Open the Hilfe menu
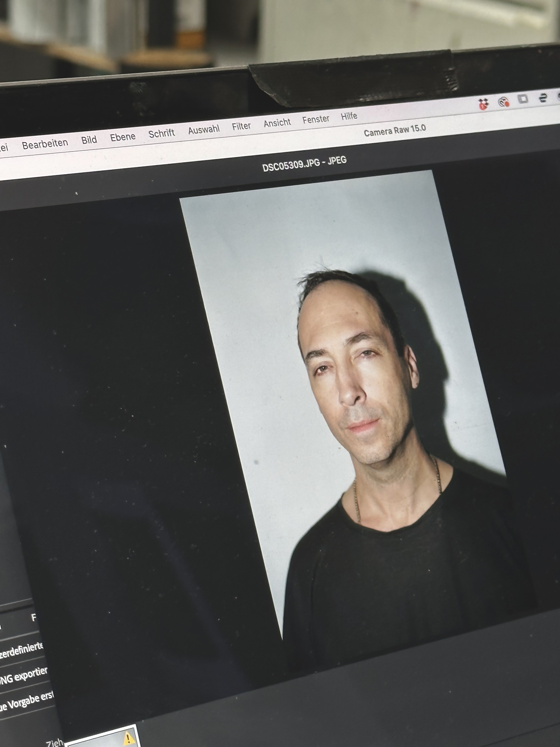 click(x=349, y=116)
